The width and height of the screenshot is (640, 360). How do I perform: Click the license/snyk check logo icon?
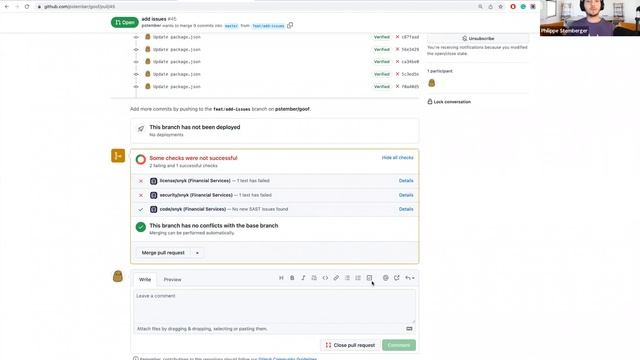[153, 181]
